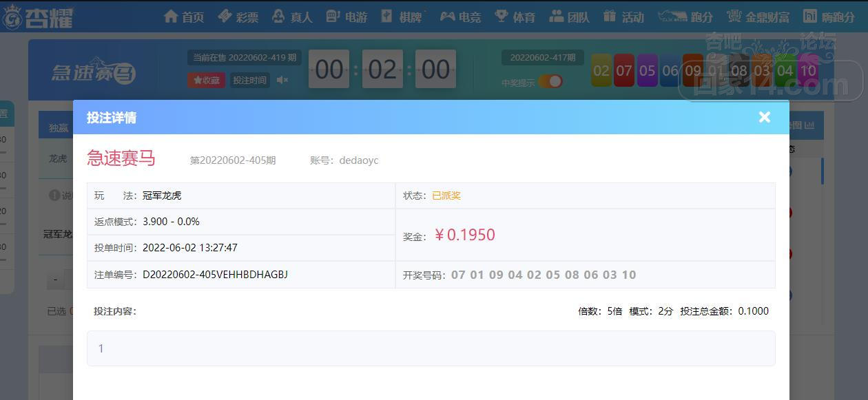
Task: Click the blue 06 result ball
Action: click(x=670, y=70)
